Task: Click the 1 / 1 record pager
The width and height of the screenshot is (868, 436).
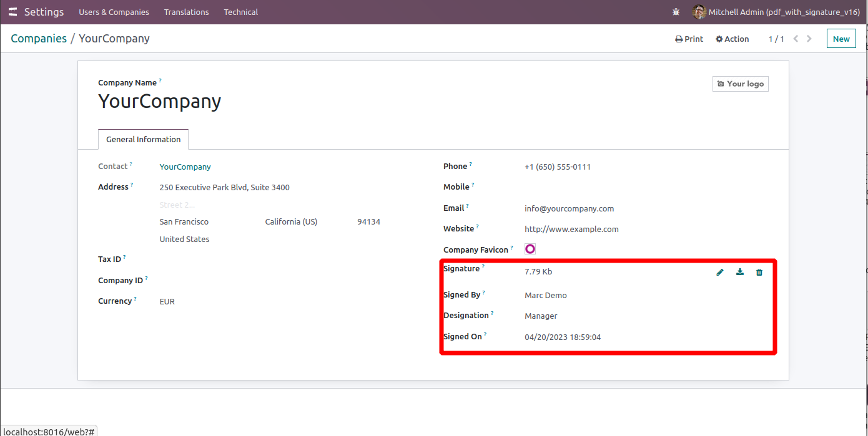Action: [x=776, y=39]
